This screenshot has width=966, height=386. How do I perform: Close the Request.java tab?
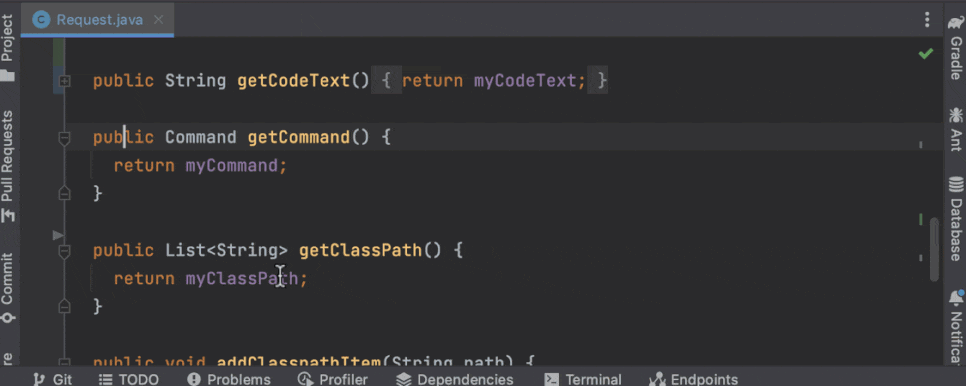pyautogui.click(x=158, y=20)
